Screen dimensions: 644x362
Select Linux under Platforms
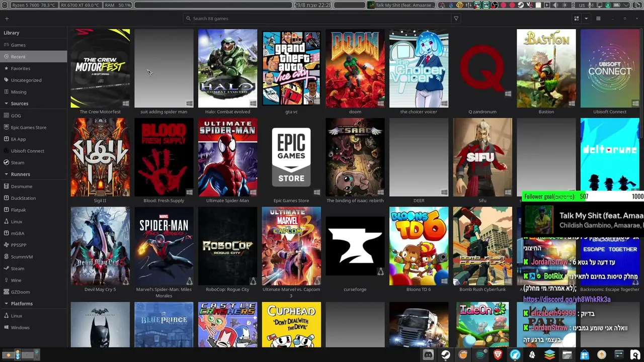coord(34,316)
